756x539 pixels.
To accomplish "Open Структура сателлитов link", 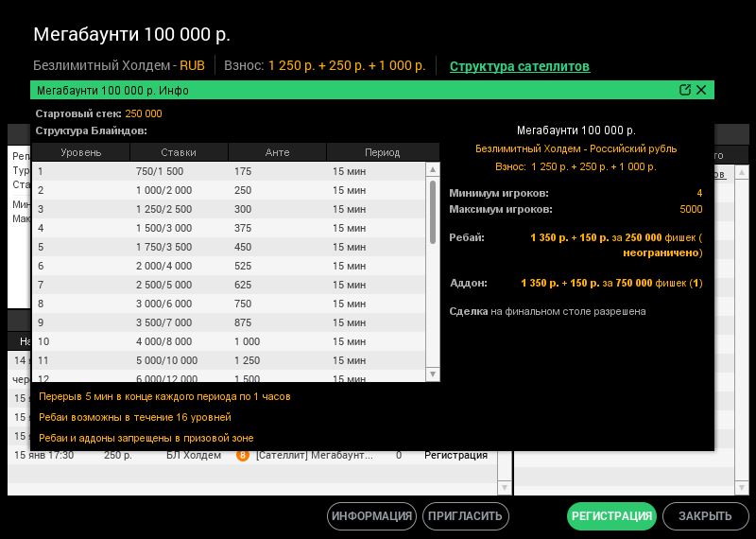I will coord(519,66).
